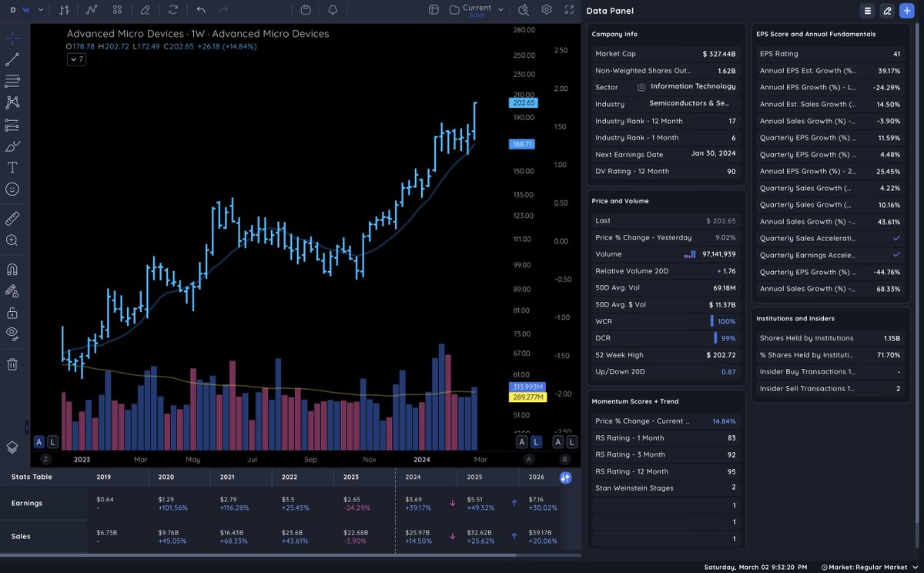Expand the indicator legend showing 7
Image resolution: width=924 pixels, height=573 pixels.
75,59
